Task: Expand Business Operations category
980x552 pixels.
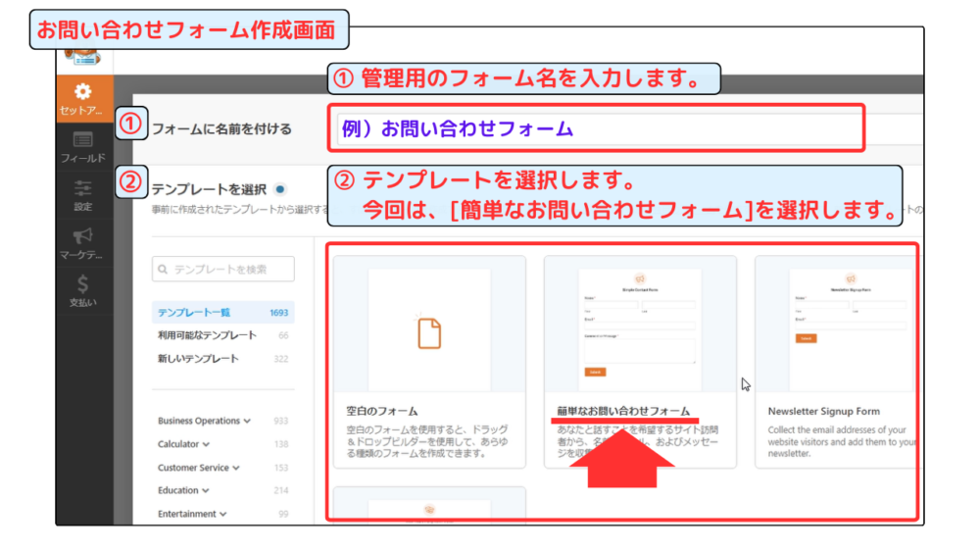Action: pyautogui.click(x=204, y=421)
